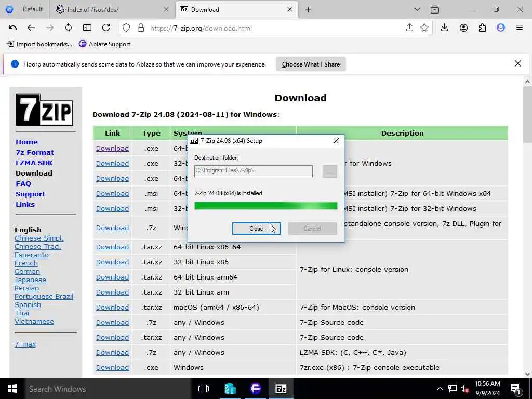
Task: Click the installation progress bar
Action: 265,206
